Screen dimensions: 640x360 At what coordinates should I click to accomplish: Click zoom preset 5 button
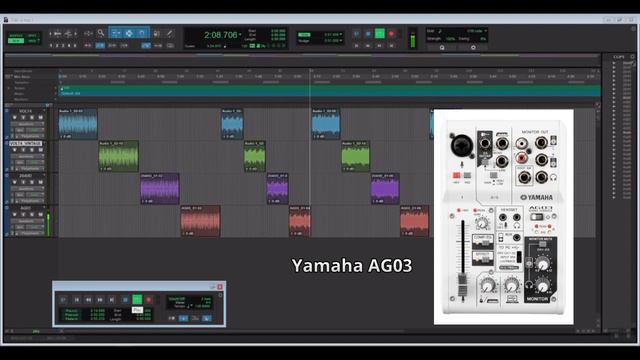74,46
